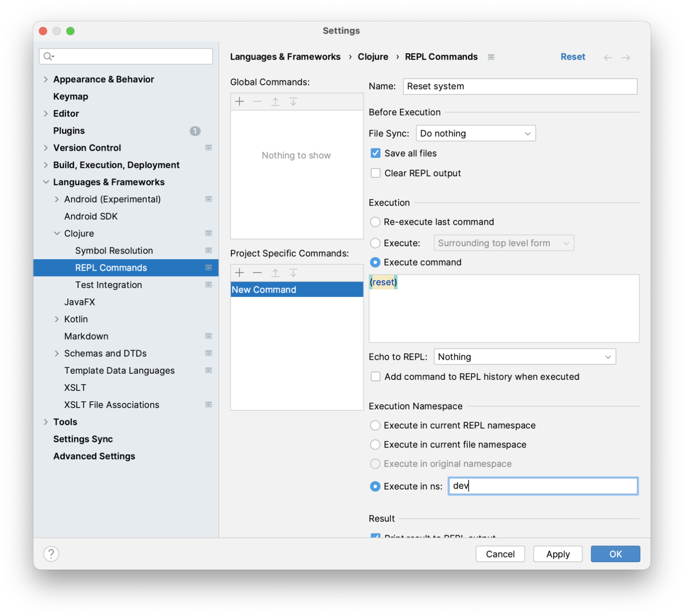The width and height of the screenshot is (684, 616).
Task: Click project icon next to Markdown
Action: (x=208, y=336)
